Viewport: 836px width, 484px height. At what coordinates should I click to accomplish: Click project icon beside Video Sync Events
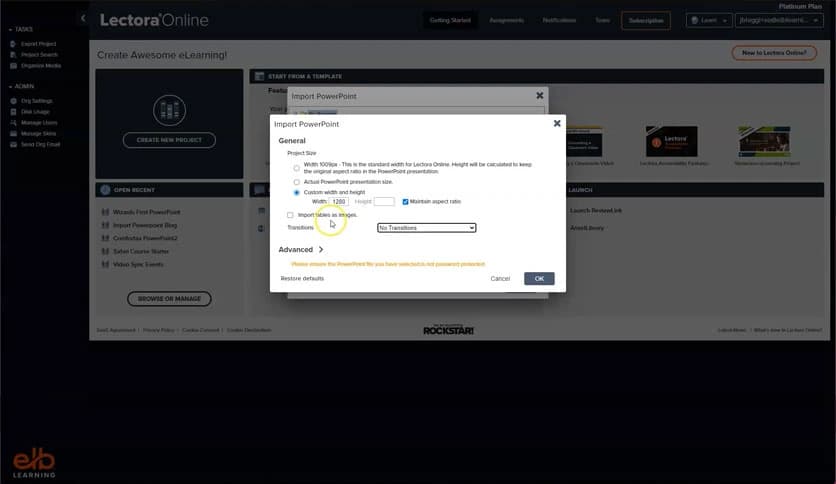point(105,264)
